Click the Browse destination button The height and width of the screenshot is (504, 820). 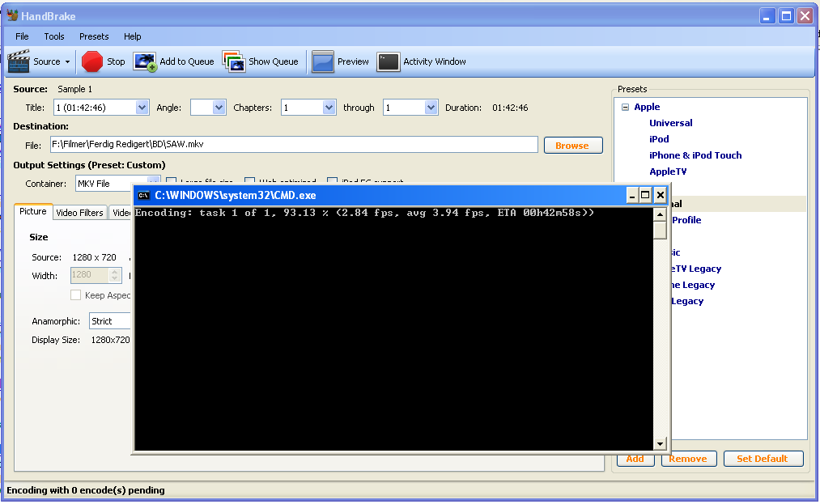coord(573,146)
